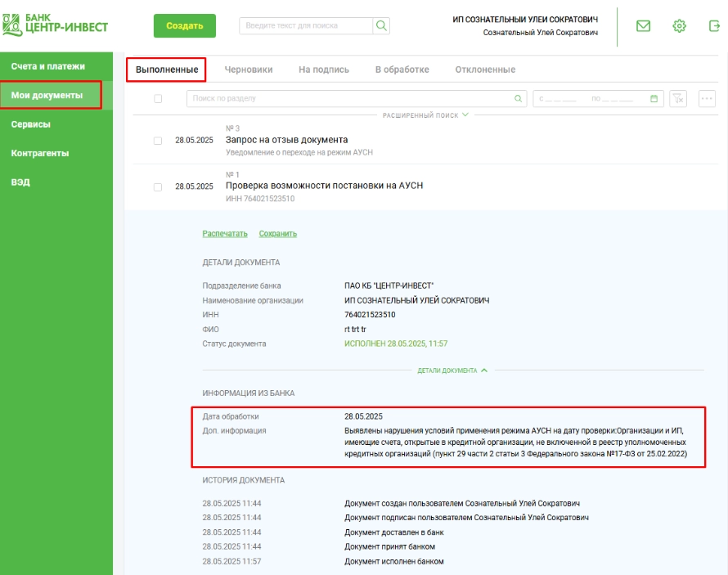
Task: Open settings via the gear icon
Action: (x=679, y=26)
